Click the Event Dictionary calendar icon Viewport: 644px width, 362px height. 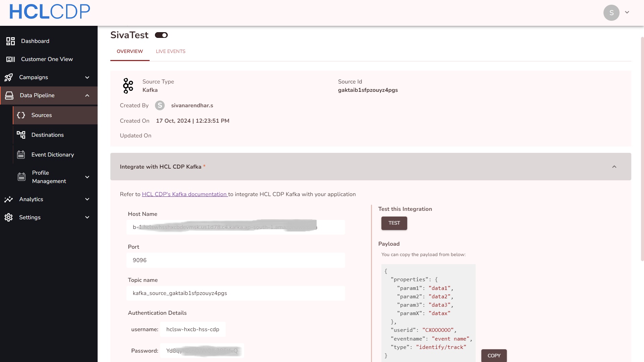coord(21,155)
